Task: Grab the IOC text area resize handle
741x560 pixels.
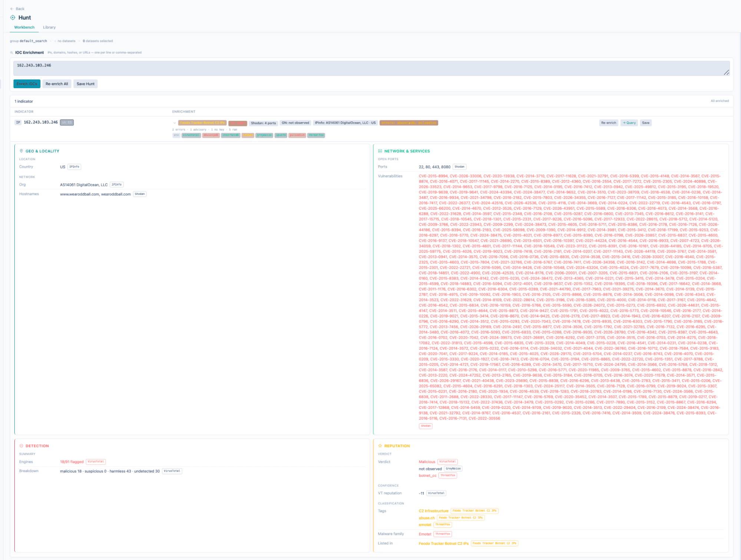Action: [x=727, y=73]
